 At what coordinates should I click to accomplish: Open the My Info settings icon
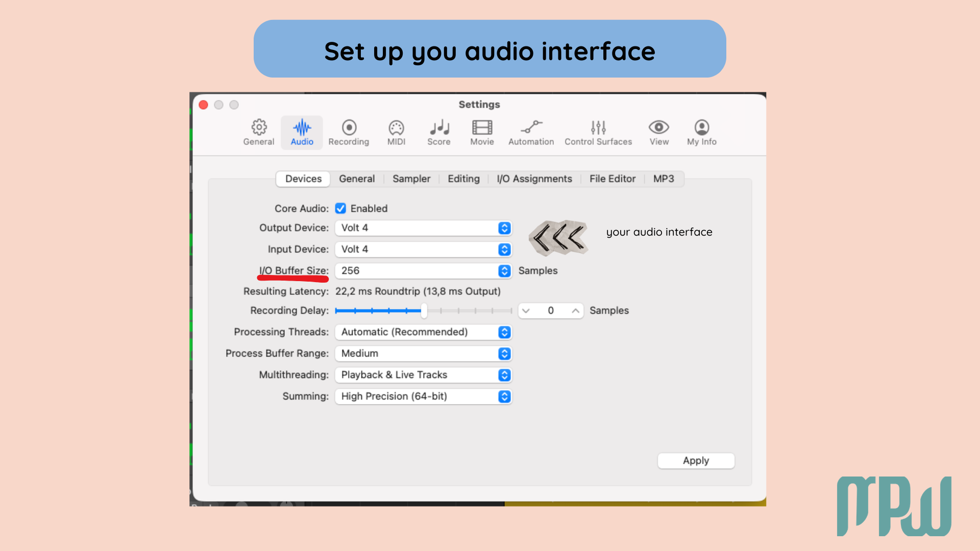[x=701, y=132]
